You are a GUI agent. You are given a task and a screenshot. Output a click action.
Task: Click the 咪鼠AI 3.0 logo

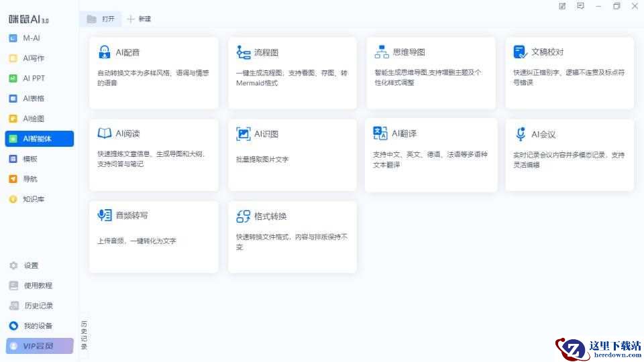[x=29, y=19]
